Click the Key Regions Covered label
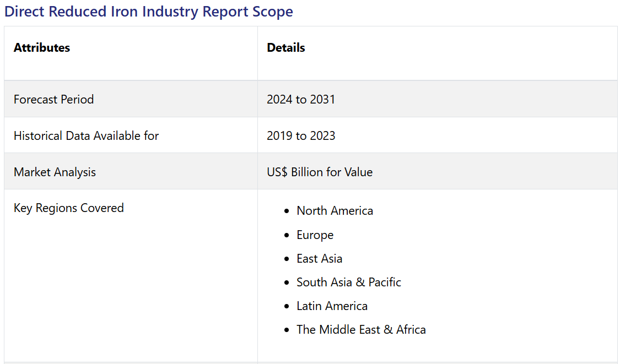This screenshot has width=620, height=364. click(x=68, y=208)
